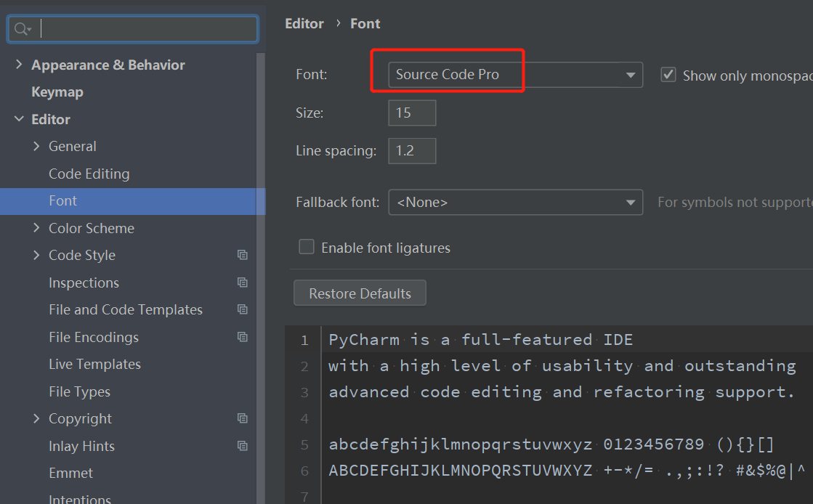Expand Appearance & Behavior section
The height and width of the screenshot is (504, 813).
click(x=19, y=65)
